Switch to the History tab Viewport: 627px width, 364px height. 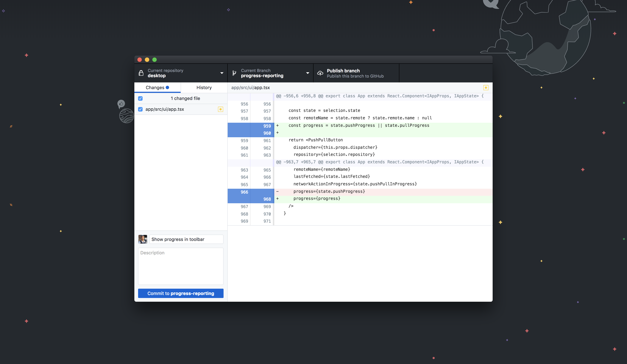point(204,87)
